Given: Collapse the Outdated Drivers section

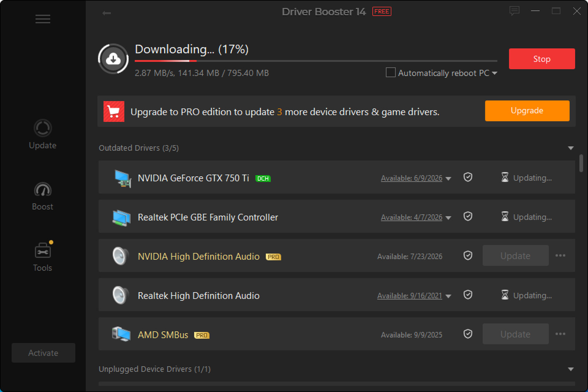Looking at the screenshot, I should (x=571, y=148).
